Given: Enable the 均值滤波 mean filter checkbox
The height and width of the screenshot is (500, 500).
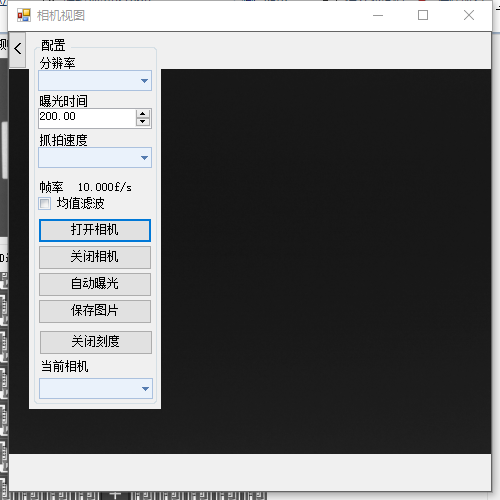Looking at the screenshot, I should (45, 203).
